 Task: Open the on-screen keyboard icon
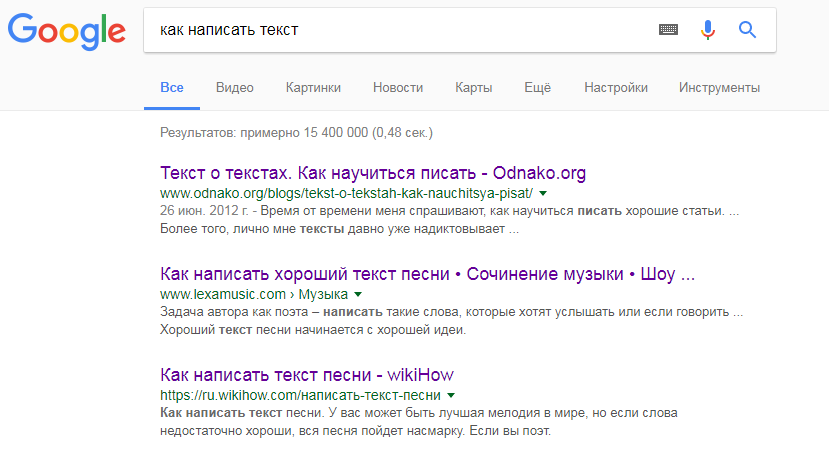coord(668,30)
